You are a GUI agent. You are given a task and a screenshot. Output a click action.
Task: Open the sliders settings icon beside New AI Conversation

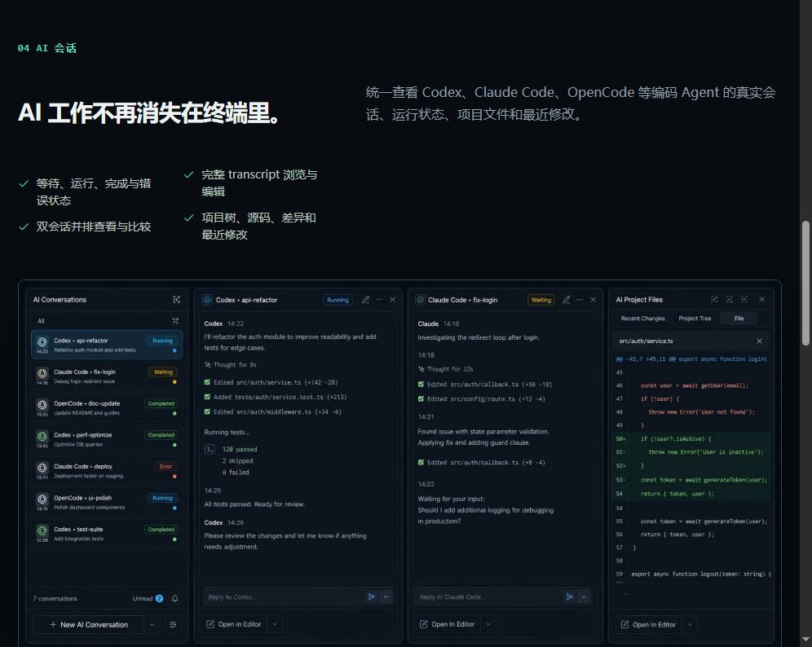173,625
